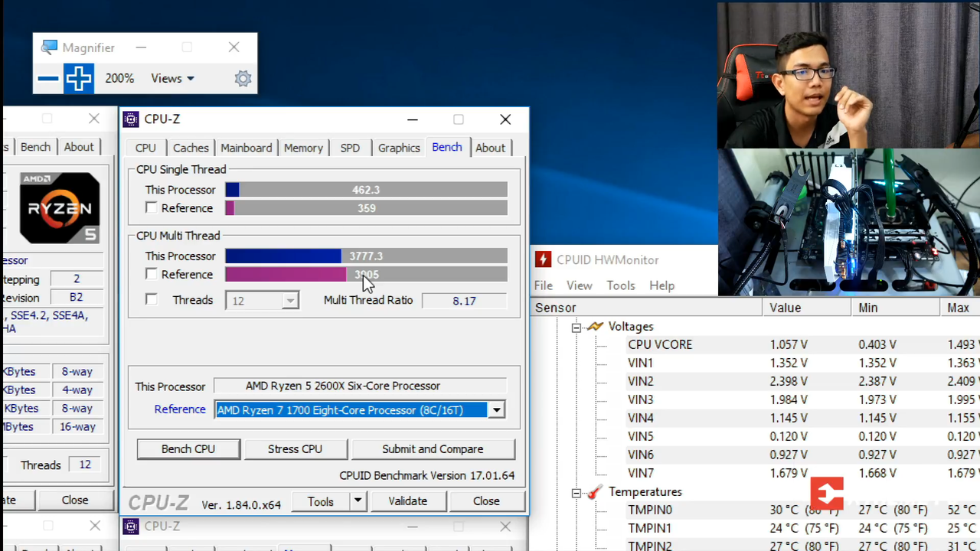Select the CPU VCORE sensor row
The width and height of the screenshot is (980, 551).
click(x=660, y=344)
